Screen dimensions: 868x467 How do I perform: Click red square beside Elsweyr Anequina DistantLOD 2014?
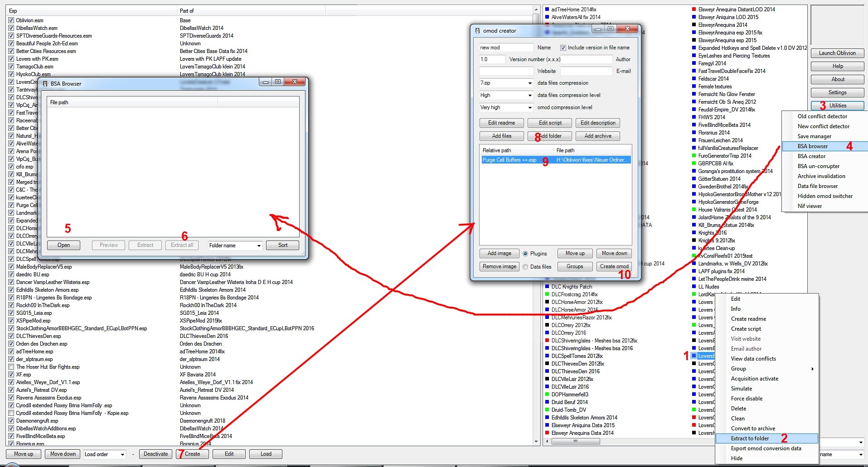[694, 9]
